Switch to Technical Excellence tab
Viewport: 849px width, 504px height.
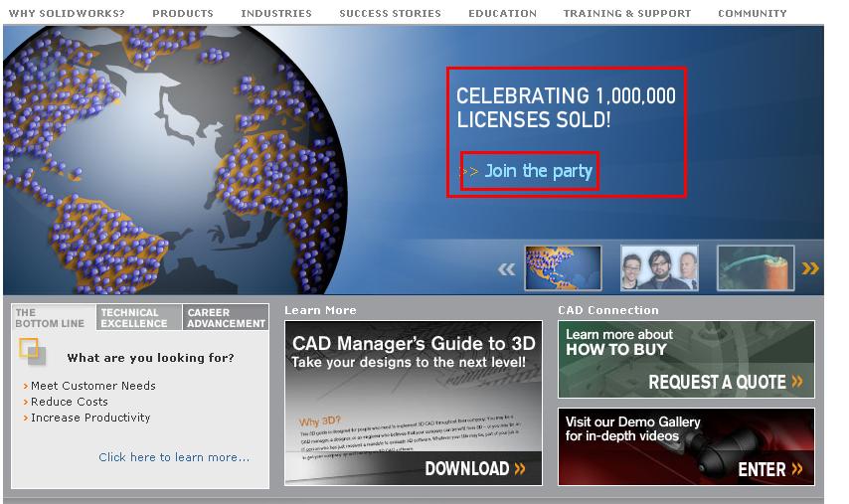[138, 318]
